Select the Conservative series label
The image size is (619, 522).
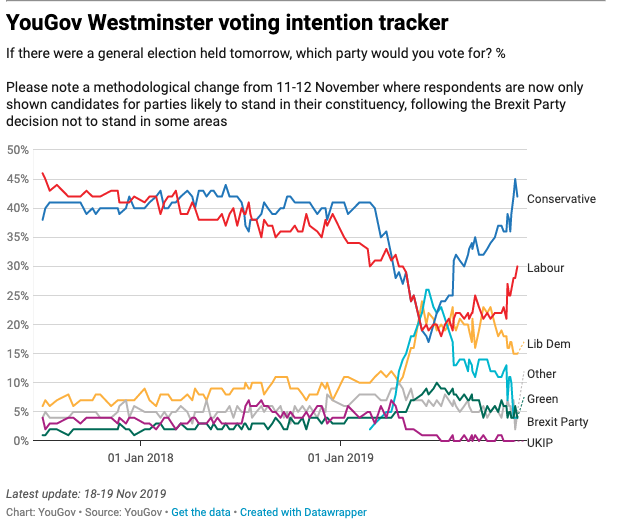[561, 199]
